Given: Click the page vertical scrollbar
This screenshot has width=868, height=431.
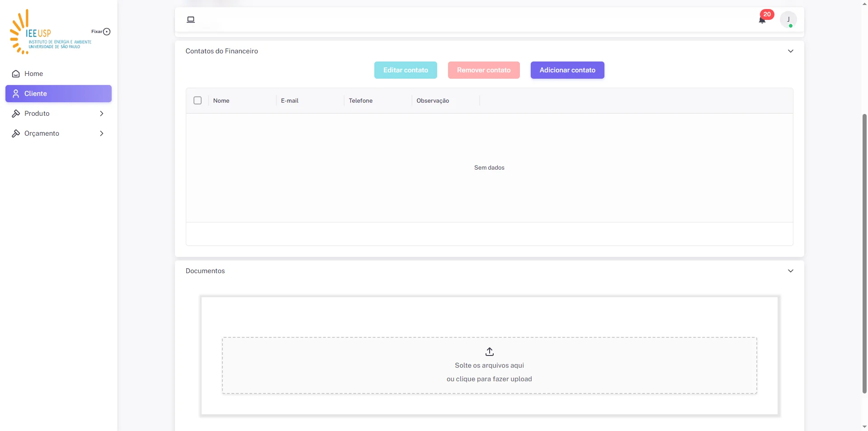Looking at the screenshot, I should coord(864,253).
